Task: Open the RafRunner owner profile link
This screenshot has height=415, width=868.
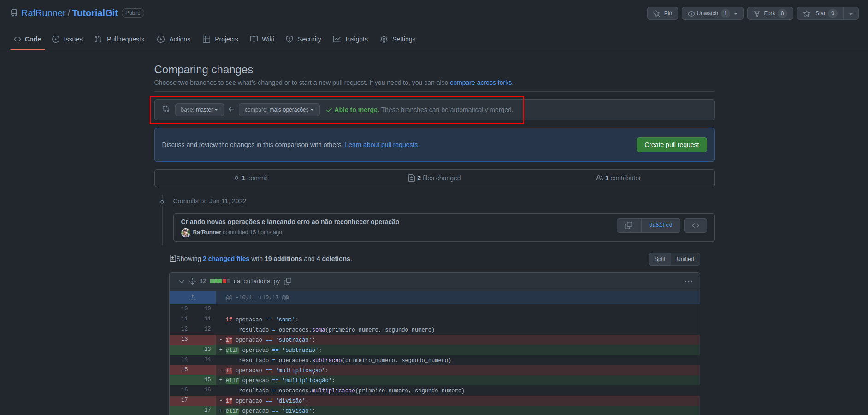Action: point(43,13)
